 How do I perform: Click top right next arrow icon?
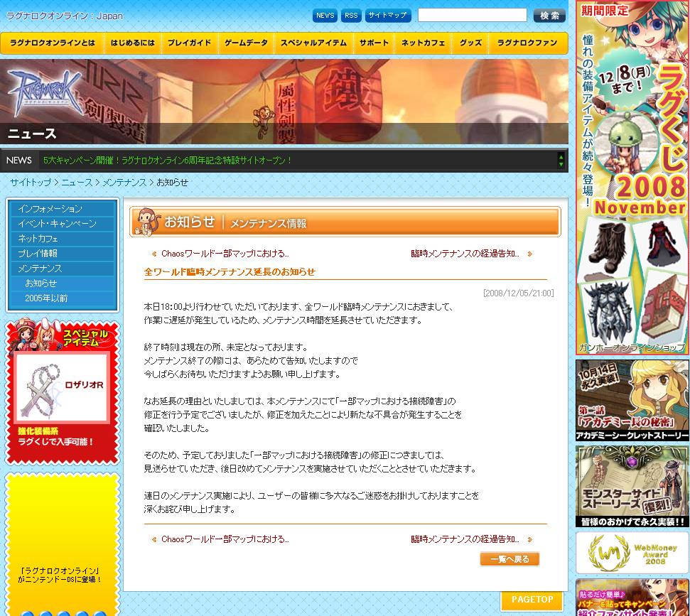(x=530, y=254)
